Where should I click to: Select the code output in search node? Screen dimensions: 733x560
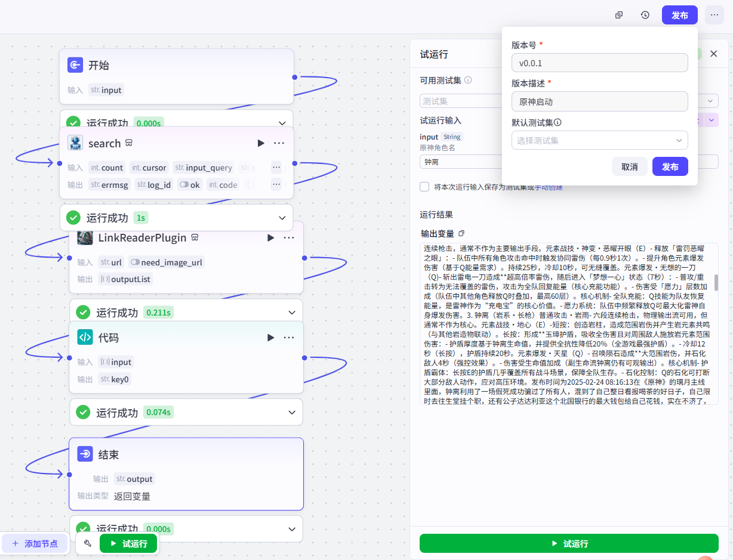coord(223,185)
